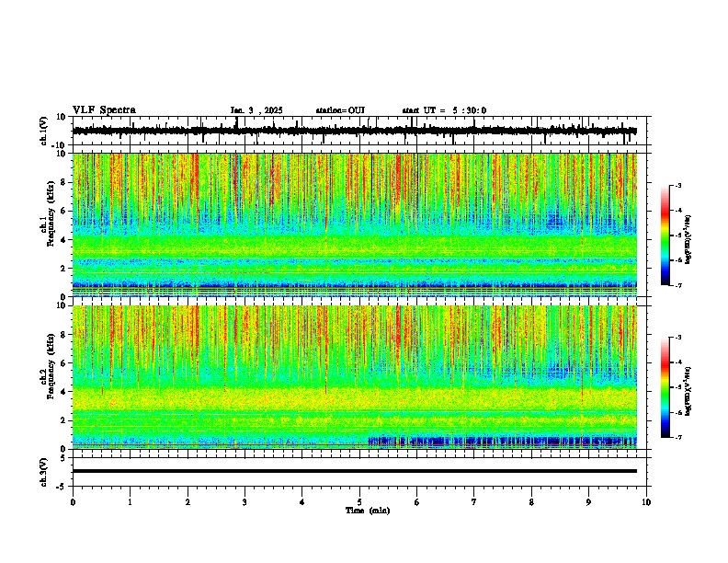Select the Jan. 3, 2025 date label
Viewport: 728px width, 563px height.
(x=256, y=110)
